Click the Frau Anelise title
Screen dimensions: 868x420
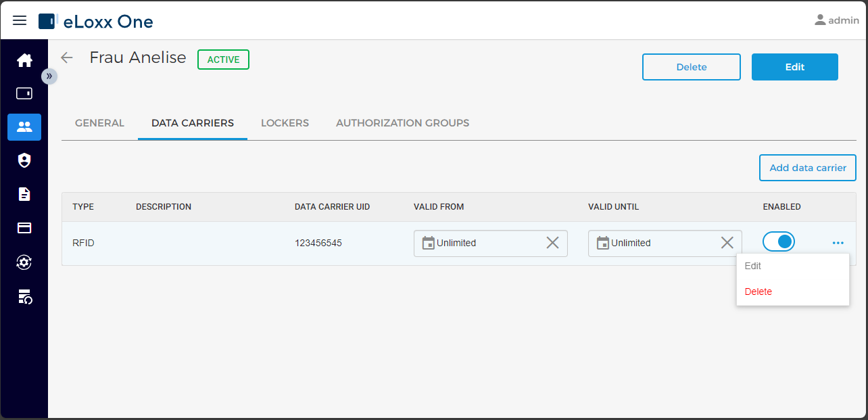click(x=138, y=58)
